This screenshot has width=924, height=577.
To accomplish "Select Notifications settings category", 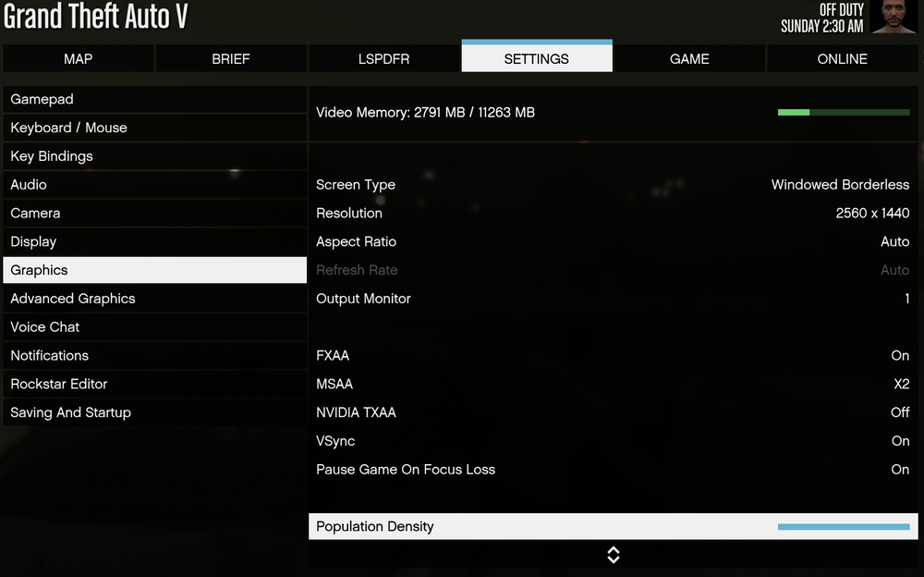I will coord(155,355).
